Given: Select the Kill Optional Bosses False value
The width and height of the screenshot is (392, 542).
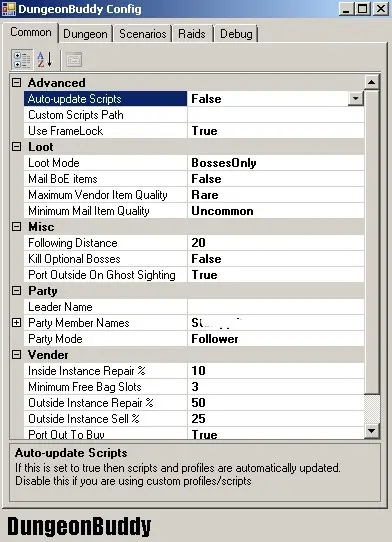Looking at the screenshot, I should [x=276, y=259].
